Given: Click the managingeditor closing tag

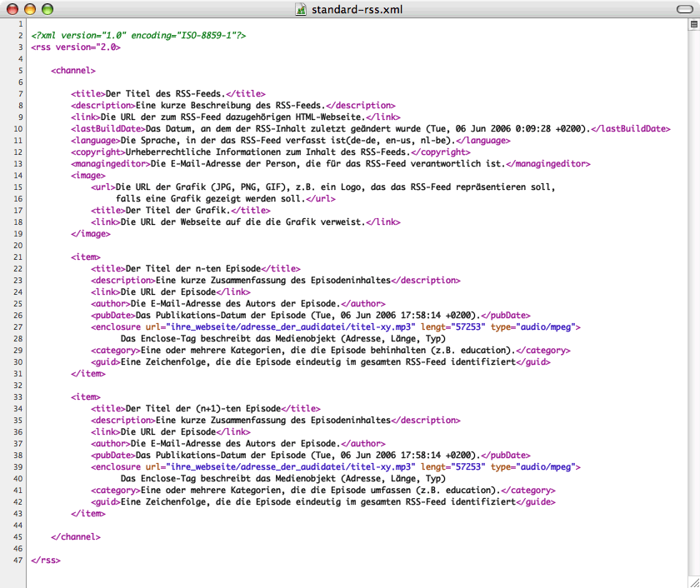Looking at the screenshot, I should pyautogui.click(x=552, y=164).
